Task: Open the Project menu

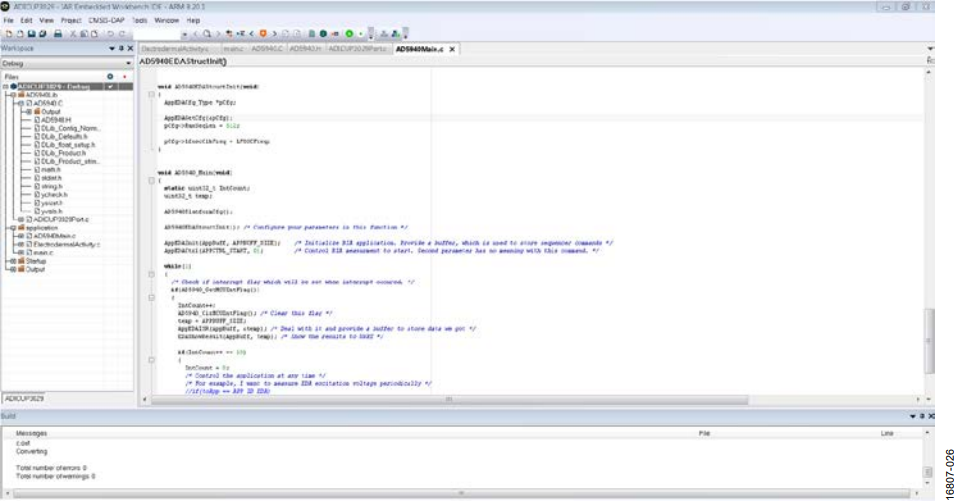Action: 71,20
